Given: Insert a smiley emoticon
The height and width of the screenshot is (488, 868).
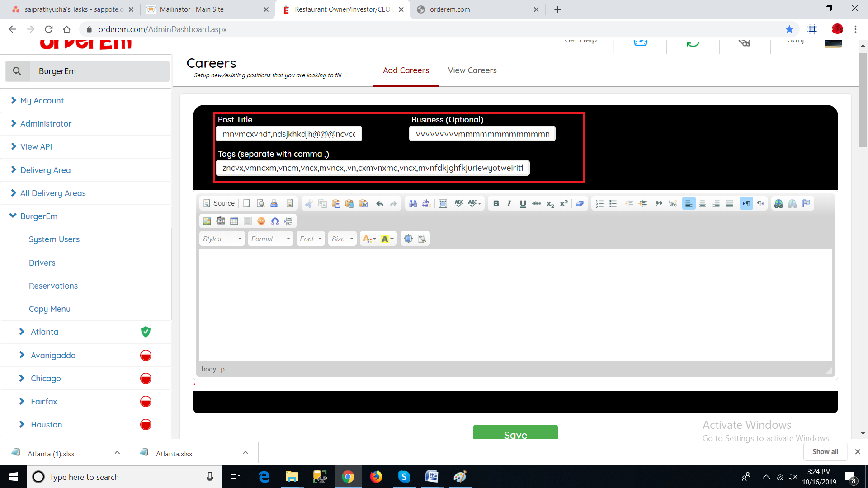Looking at the screenshot, I should tap(261, 221).
